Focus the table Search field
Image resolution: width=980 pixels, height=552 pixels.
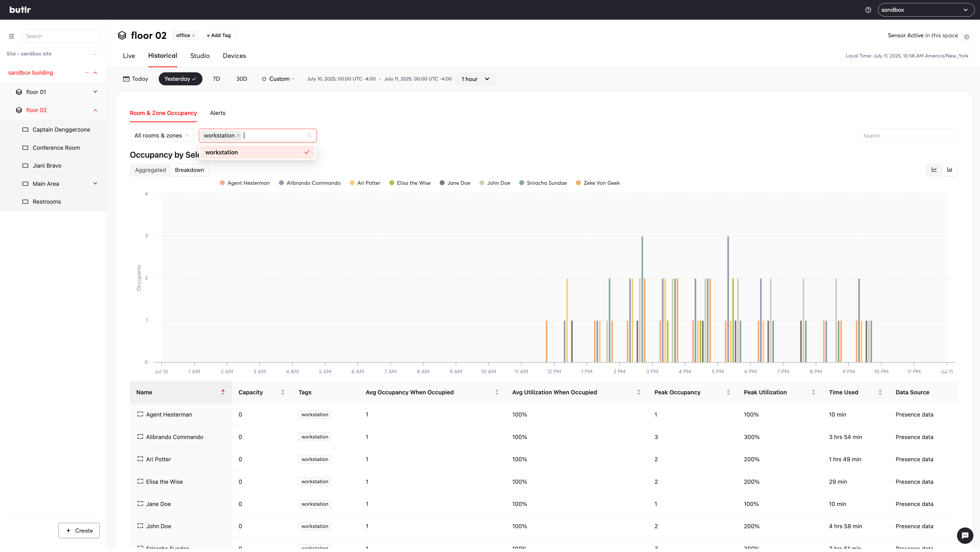coord(909,136)
